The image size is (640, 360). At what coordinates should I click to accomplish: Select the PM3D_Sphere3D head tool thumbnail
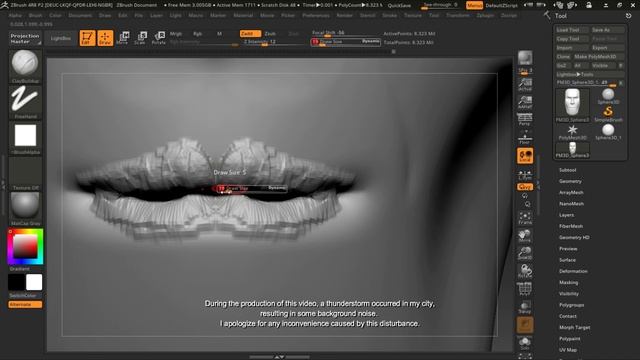tap(572, 105)
